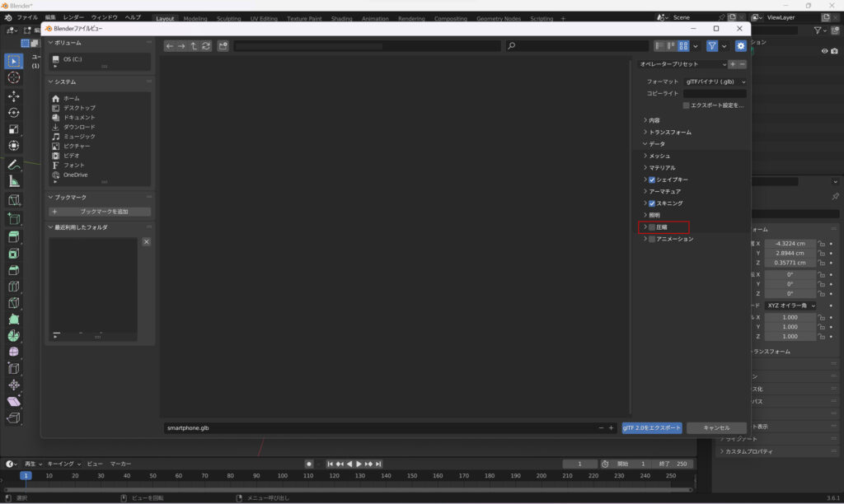Select the Annotate pencil tool
Image resolution: width=844 pixels, height=504 pixels.
[14, 165]
